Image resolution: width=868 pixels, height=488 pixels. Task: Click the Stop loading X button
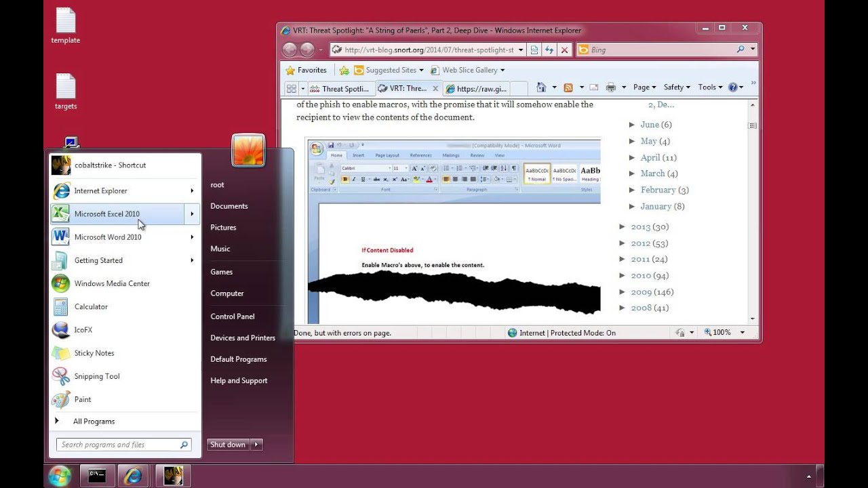[564, 49]
